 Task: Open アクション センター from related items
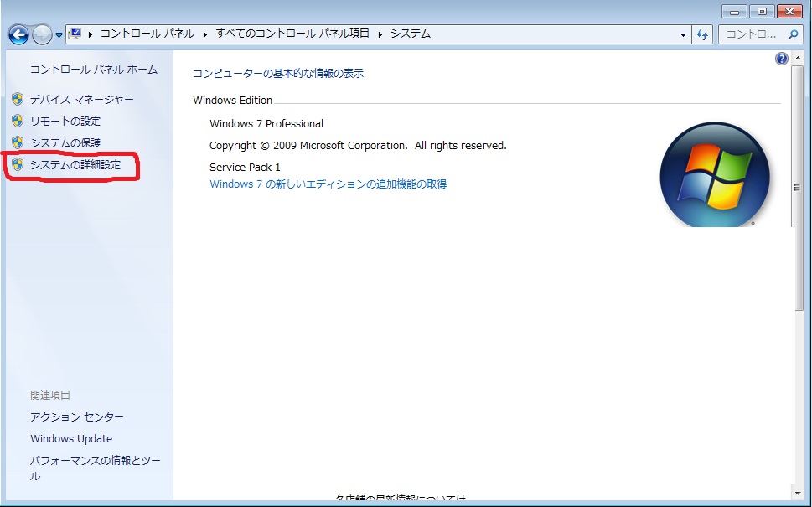tap(76, 416)
